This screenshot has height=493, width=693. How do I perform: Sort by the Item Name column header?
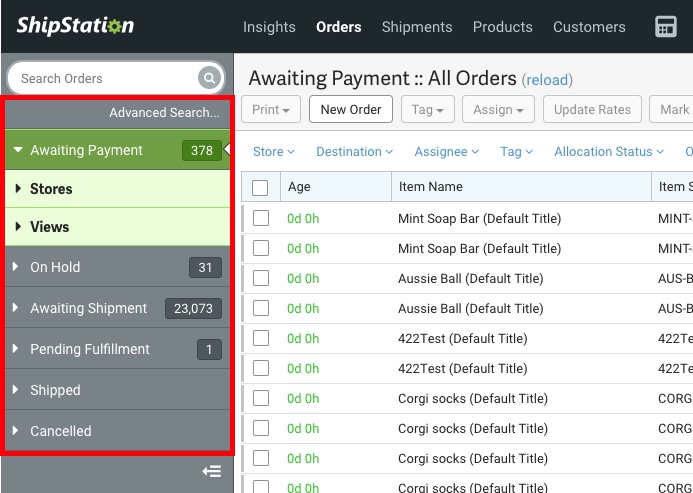[x=521, y=187]
